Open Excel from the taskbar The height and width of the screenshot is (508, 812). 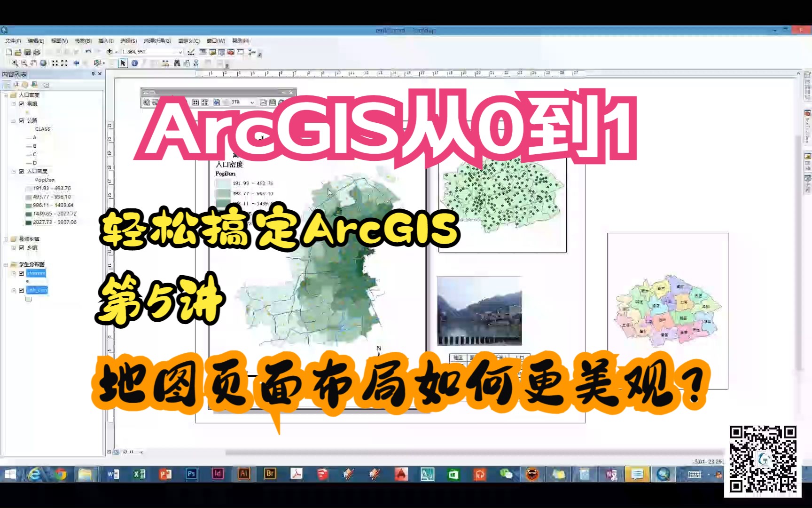click(x=140, y=474)
